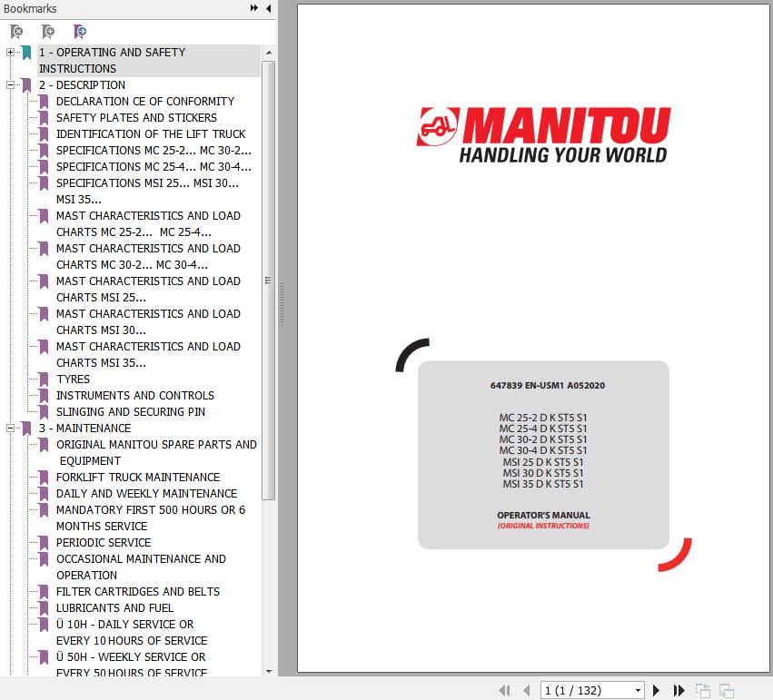Open Mandatory First 500 Hours service bookmark
Viewport: 773px width, 700px height.
pyautogui.click(x=151, y=518)
